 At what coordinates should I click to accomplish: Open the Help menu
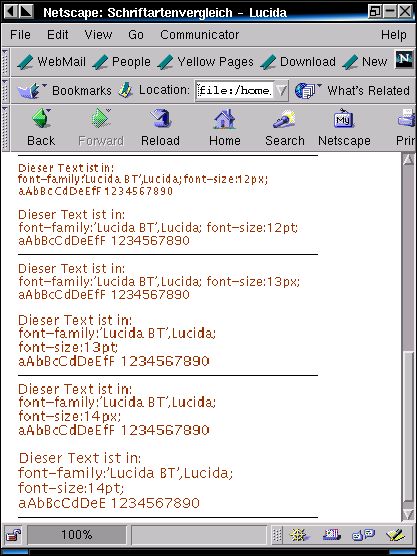click(394, 35)
